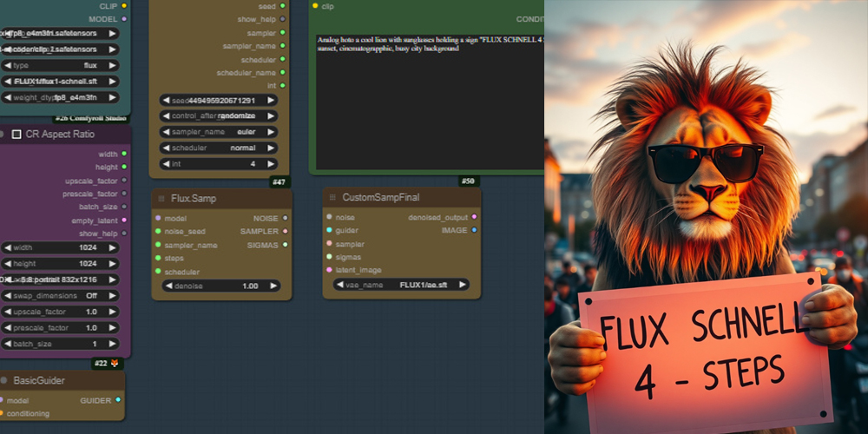Click the sampler_name output port on the top node
The image size is (868, 434).
[x=283, y=46]
